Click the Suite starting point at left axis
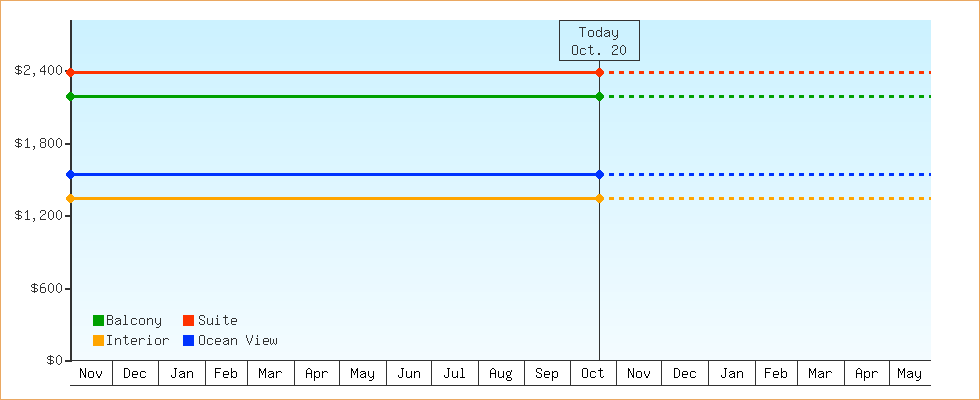This screenshot has width=980, height=400. pos(70,72)
